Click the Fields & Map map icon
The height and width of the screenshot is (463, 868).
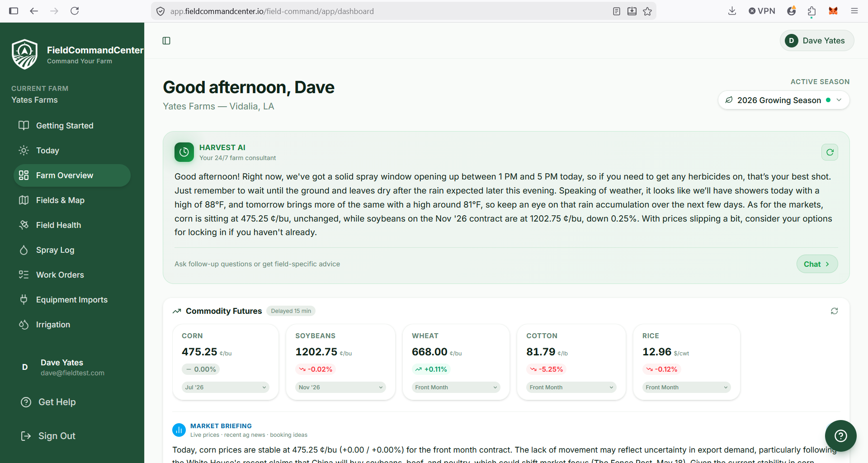pyautogui.click(x=24, y=200)
